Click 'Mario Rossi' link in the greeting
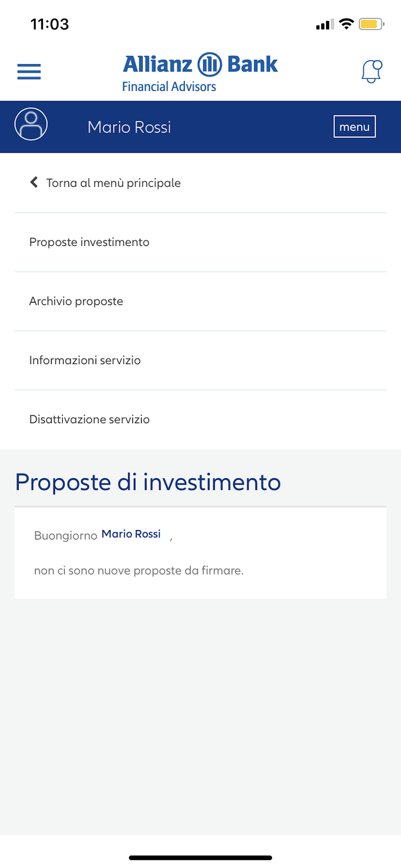The image size is (401, 868). (x=131, y=534)
